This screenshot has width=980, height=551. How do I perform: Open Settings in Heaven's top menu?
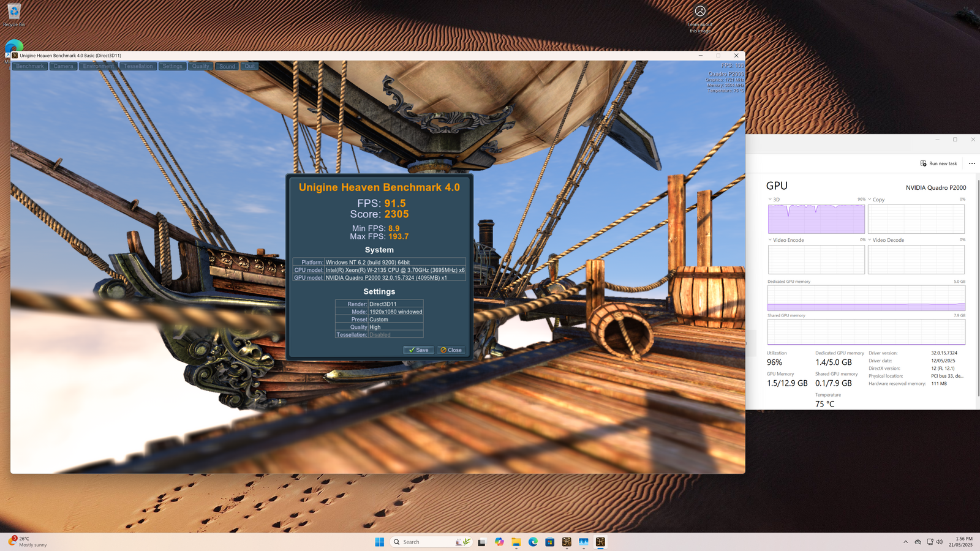pyautogui.click(x=172, y=66)
